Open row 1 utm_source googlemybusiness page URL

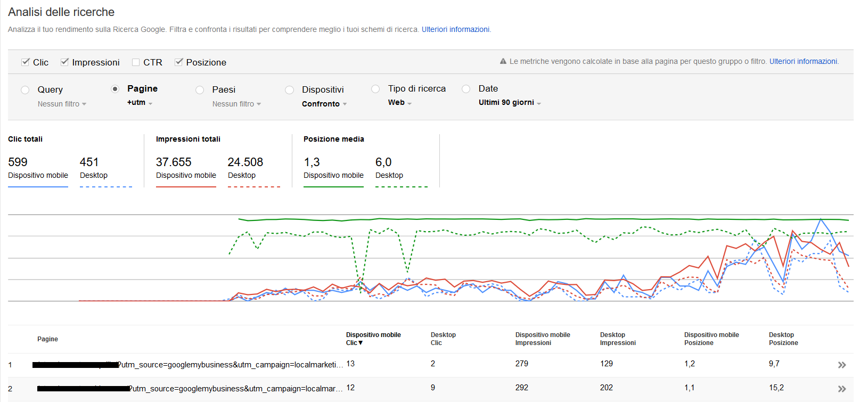[187, 365]
